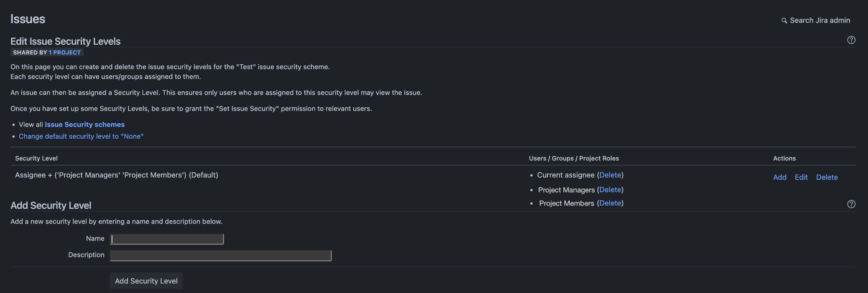This screenshot has height=293, width=868.
Task: Open the help icon beside Edit Issue Security Levels
Action: [852, 40]
